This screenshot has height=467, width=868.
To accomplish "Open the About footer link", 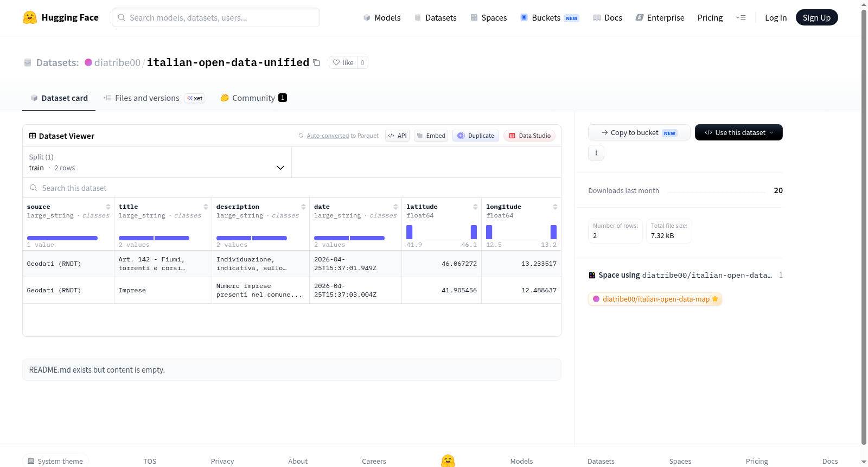I will coord(298,461).
